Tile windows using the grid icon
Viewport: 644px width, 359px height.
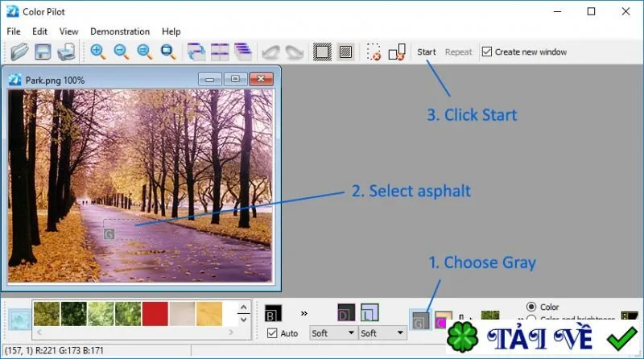pyautogui.click(x=220, y=52)
